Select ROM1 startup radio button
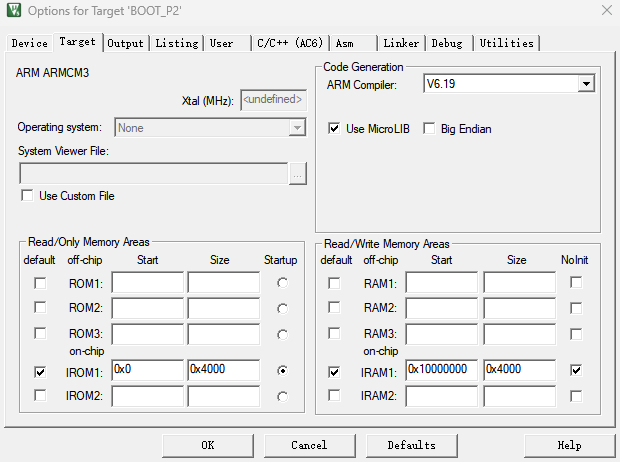Viewport: 620px width, 462px height. (x=283, y=283)
